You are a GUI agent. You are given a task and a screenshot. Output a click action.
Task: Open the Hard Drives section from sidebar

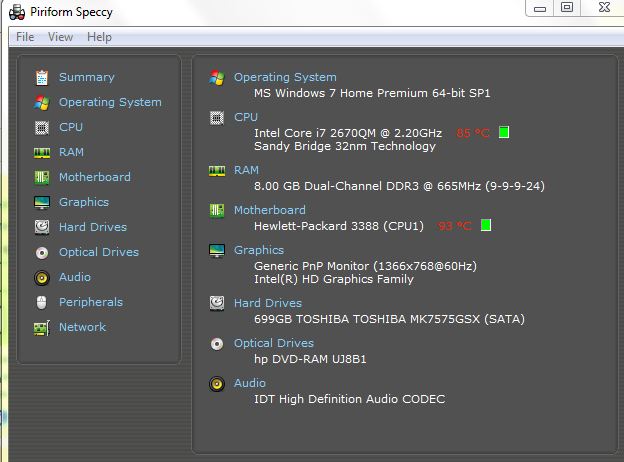(x=92, y=227)
